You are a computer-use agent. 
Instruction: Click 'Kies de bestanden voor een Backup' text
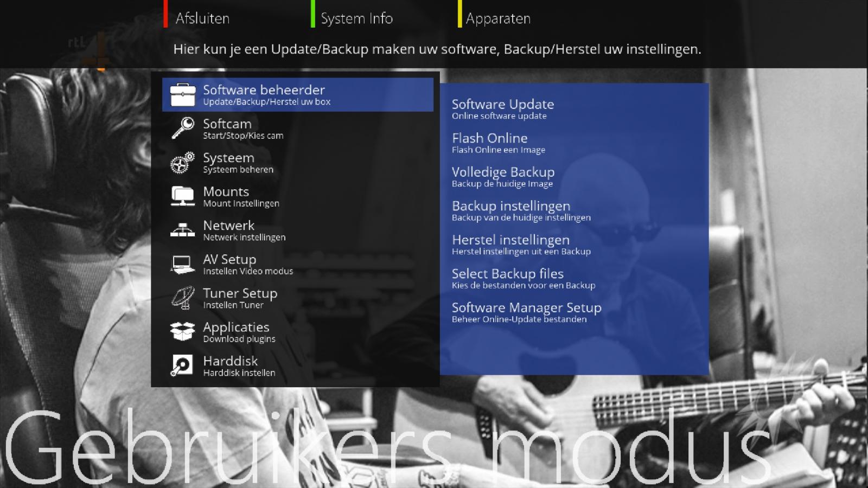(524, 285)
